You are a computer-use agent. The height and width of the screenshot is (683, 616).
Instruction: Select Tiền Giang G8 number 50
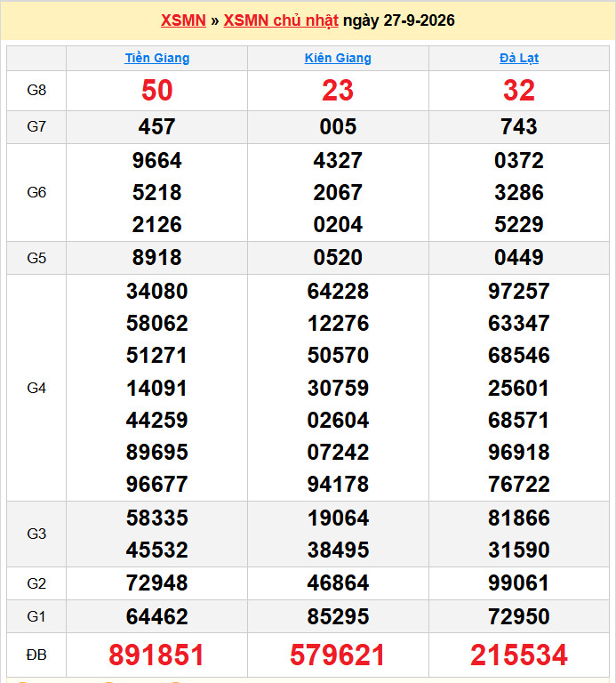[x=157, y=91]
